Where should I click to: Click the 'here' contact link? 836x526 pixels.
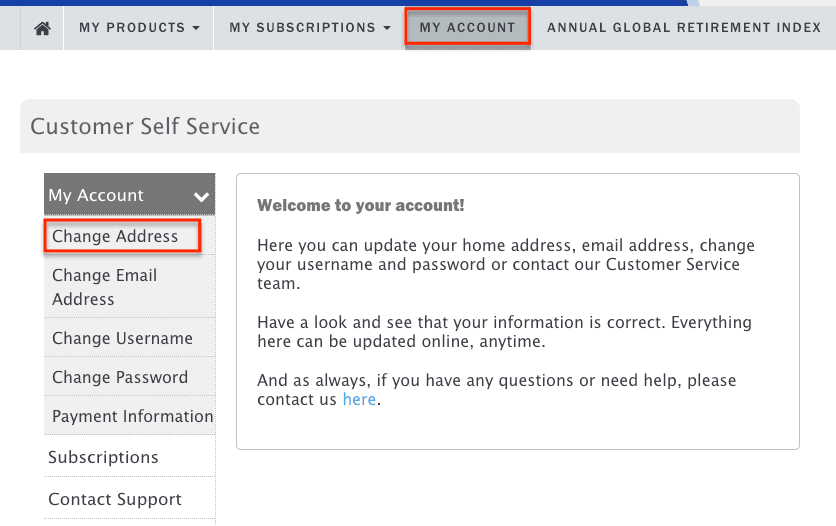pos(359,399)
